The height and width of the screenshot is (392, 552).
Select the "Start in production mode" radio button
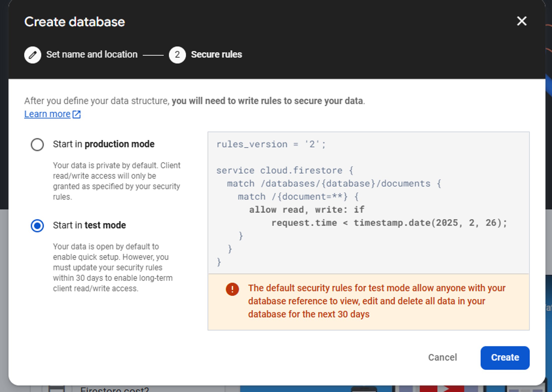[x=37, y=144]
